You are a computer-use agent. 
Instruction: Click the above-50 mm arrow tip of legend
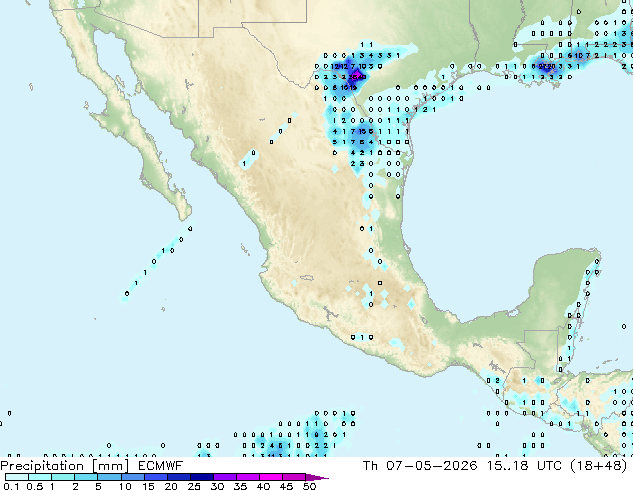[x=317, y=477]
